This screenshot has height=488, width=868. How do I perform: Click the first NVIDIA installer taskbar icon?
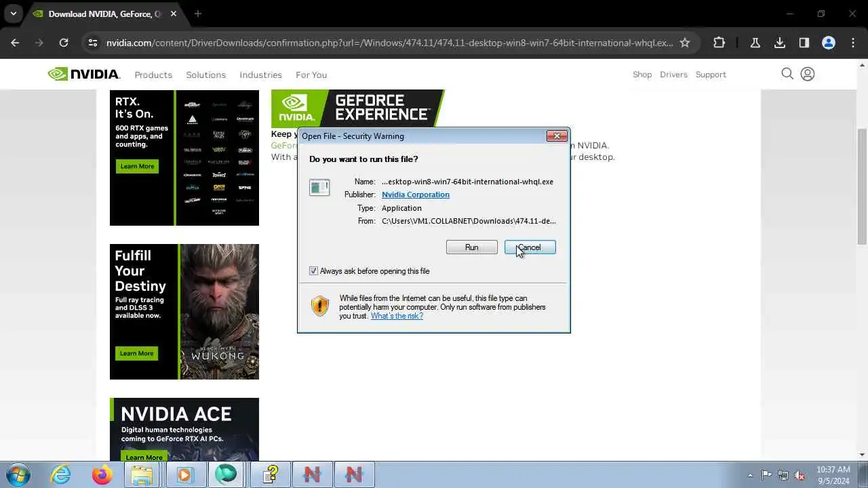312,474
